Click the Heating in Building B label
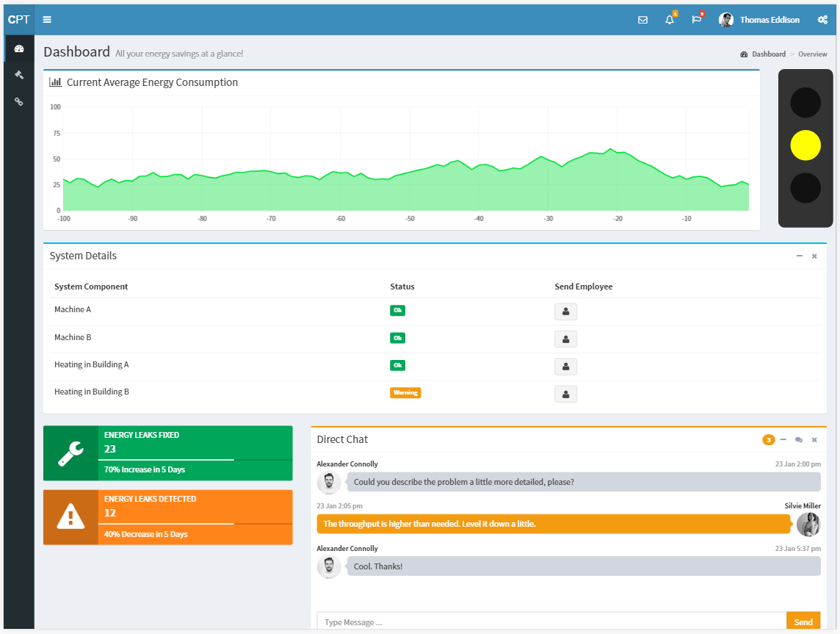This screenshot has width=840, height=634. click(x=92, y=392)
